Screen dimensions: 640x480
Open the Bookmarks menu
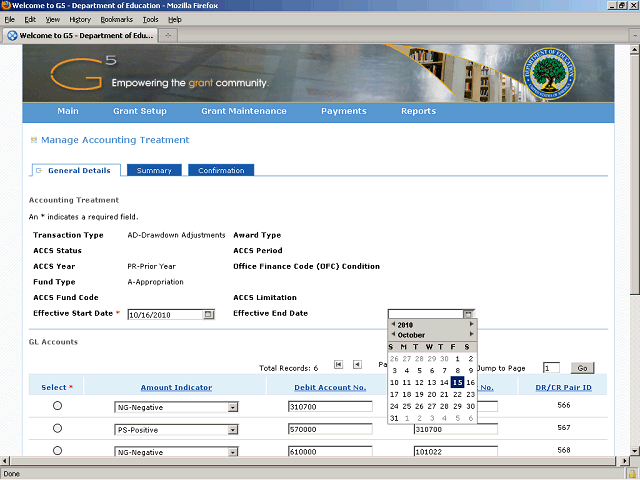[117, 20]
